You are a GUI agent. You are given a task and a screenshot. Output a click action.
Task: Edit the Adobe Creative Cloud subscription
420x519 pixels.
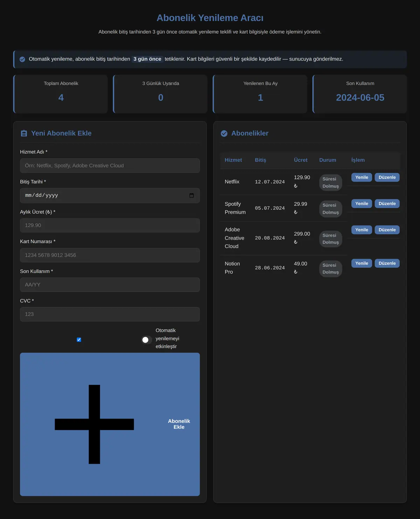(x=387, y=230)
